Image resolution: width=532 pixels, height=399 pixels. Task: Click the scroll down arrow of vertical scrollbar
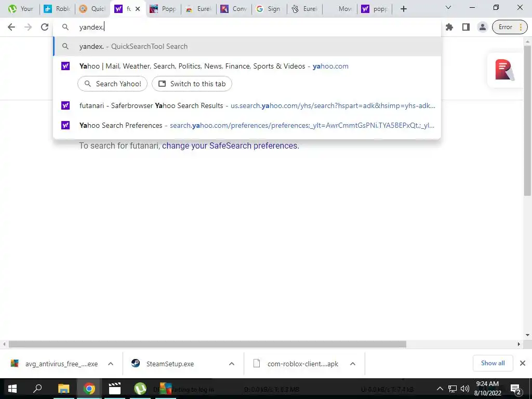point(527,335)
